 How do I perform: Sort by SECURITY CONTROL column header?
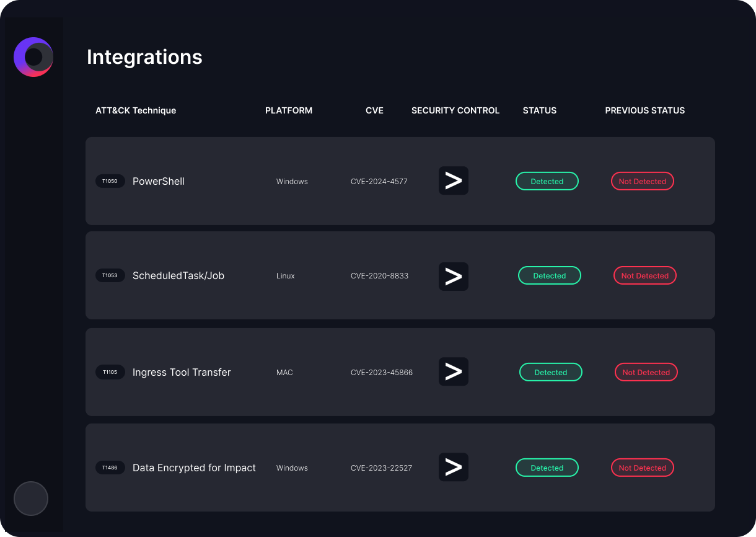click(x=455, y=110)
